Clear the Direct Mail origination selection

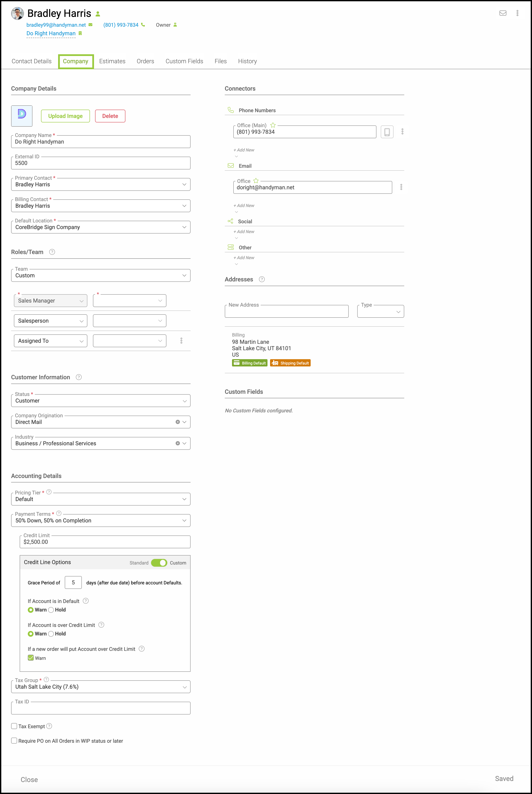click(178, 422)
